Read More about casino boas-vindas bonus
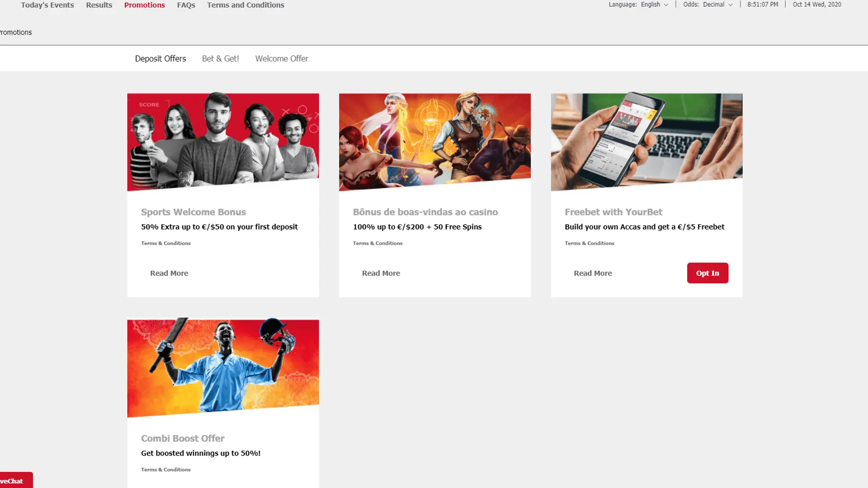This screenshot has height=488, width=868. click(x=381, y=273)
